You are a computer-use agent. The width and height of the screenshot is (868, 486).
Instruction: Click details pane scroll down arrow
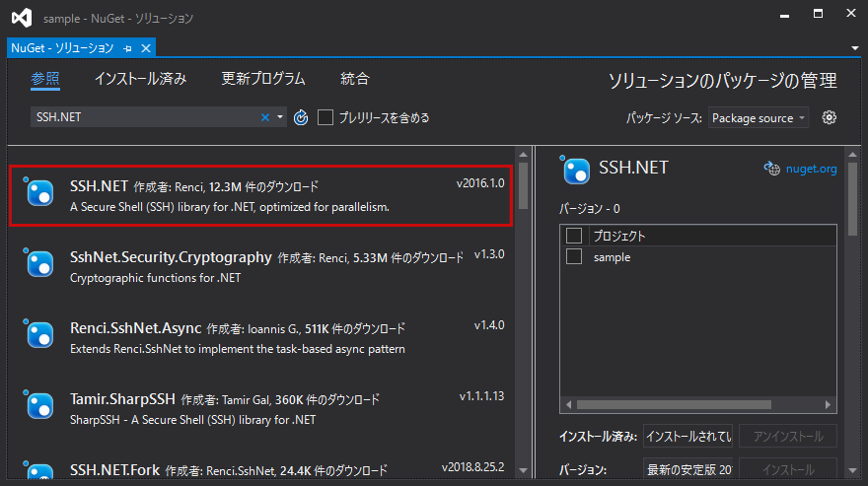click(x=852, y=470)
